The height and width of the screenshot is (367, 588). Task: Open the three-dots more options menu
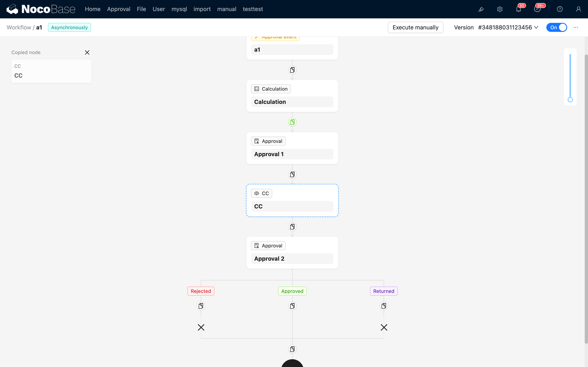(x=576, y=27)
